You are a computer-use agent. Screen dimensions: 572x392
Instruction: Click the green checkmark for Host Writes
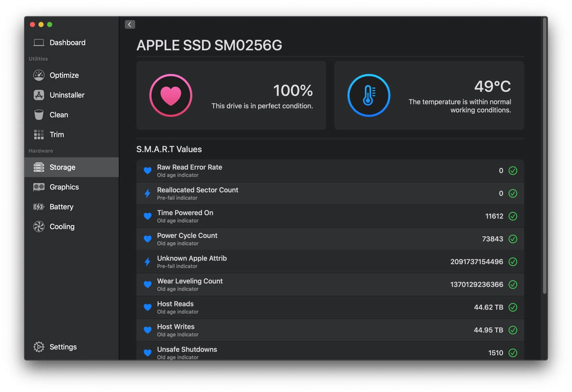pos(513,330)
